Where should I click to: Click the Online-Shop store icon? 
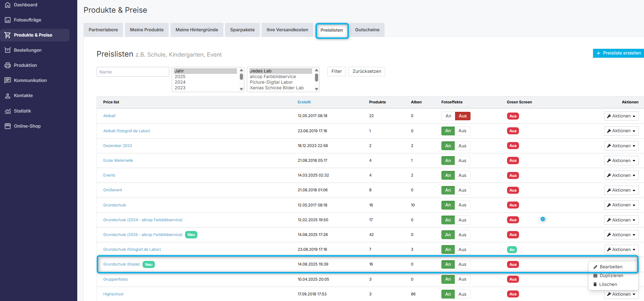[x=7, y=126]
